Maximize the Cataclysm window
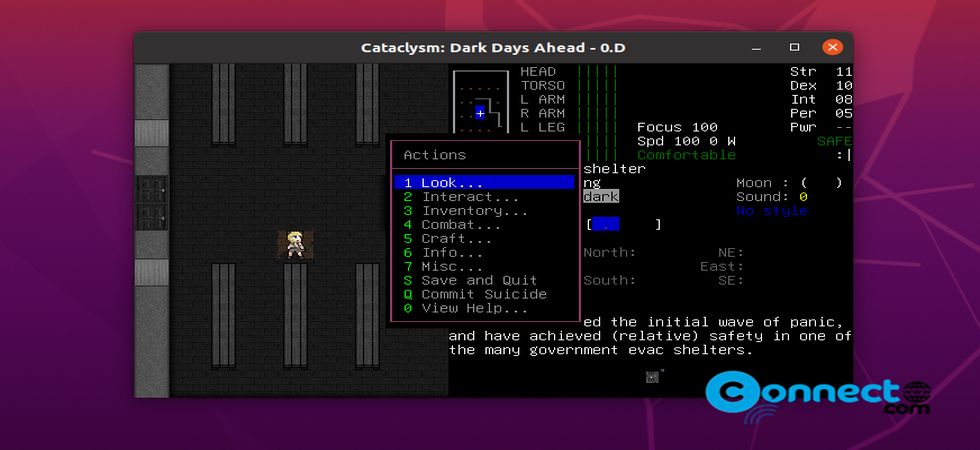The width and height of the screenshot is (980, 450). click(x=794, y=48)
